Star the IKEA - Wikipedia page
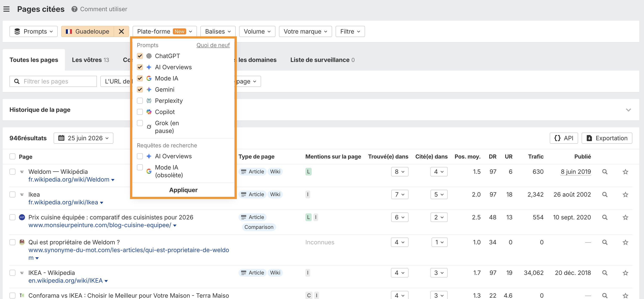Screen dimensions: 644x299 coord(625,273)
